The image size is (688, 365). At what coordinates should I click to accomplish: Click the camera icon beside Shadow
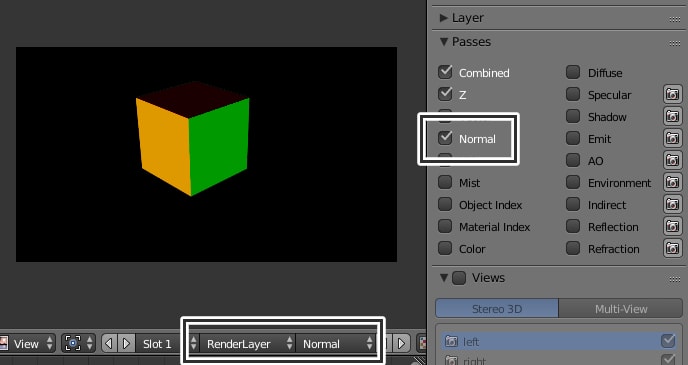[x=673, y=116]
